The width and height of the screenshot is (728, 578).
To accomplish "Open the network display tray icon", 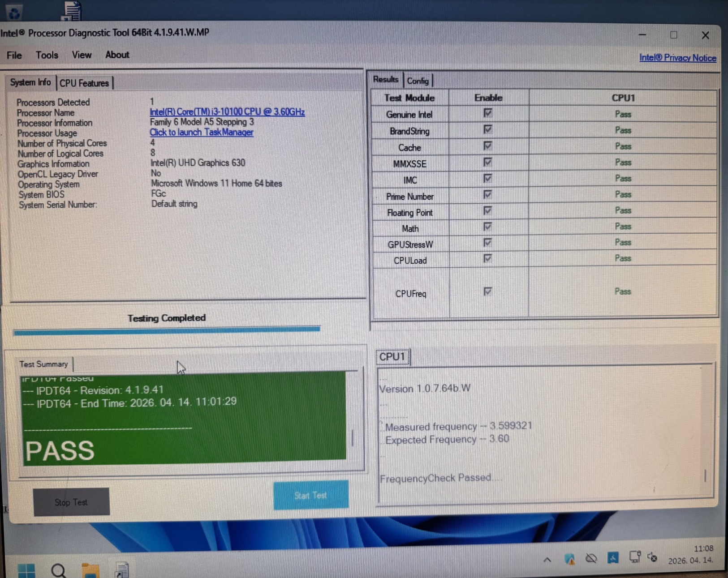I will [x=635, y=557].
